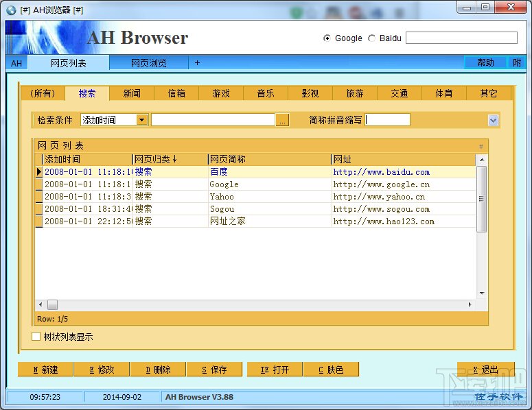Click the AH Browser V3.88 status text

199,397
